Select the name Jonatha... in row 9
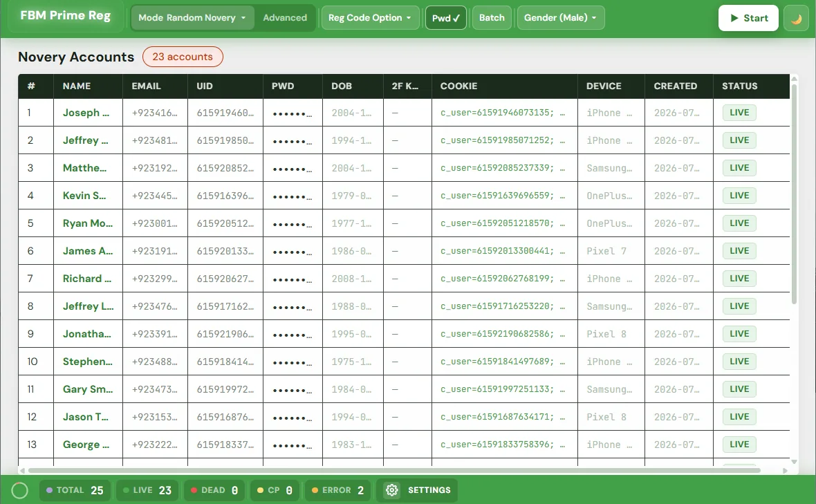Screen dimensions: 816x504 point(87,334)
